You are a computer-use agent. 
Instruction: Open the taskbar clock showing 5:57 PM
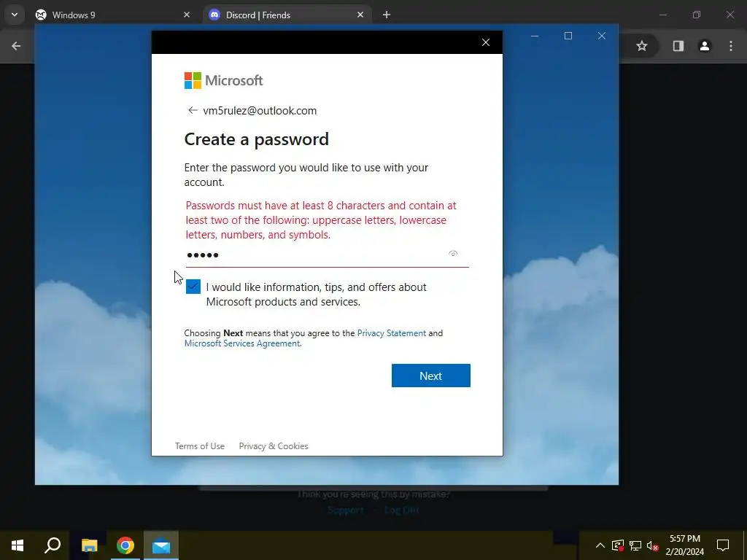click(x=684, y=545)
